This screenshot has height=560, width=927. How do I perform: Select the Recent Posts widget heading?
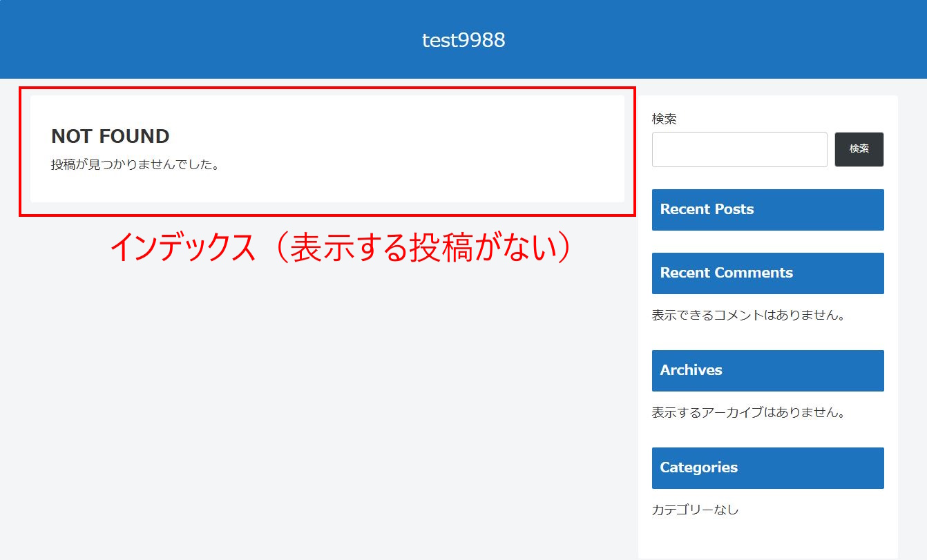pyautogui.click(x=707, y=209)
